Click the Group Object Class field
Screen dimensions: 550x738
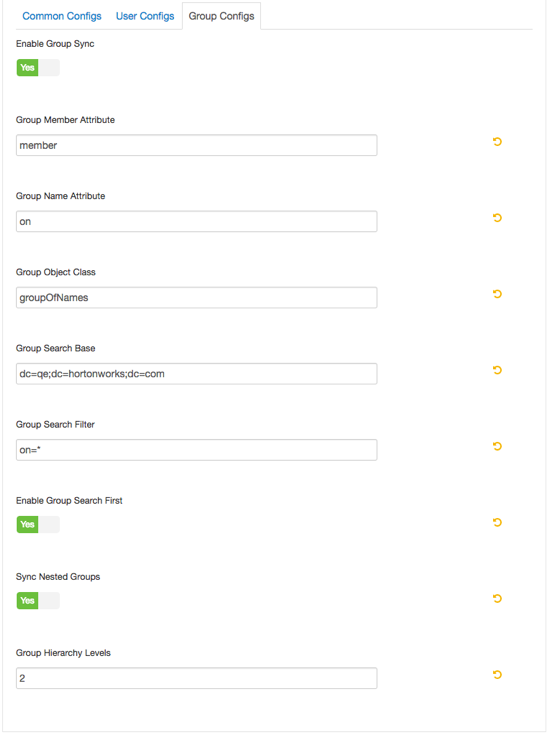(x=197, y=298)
